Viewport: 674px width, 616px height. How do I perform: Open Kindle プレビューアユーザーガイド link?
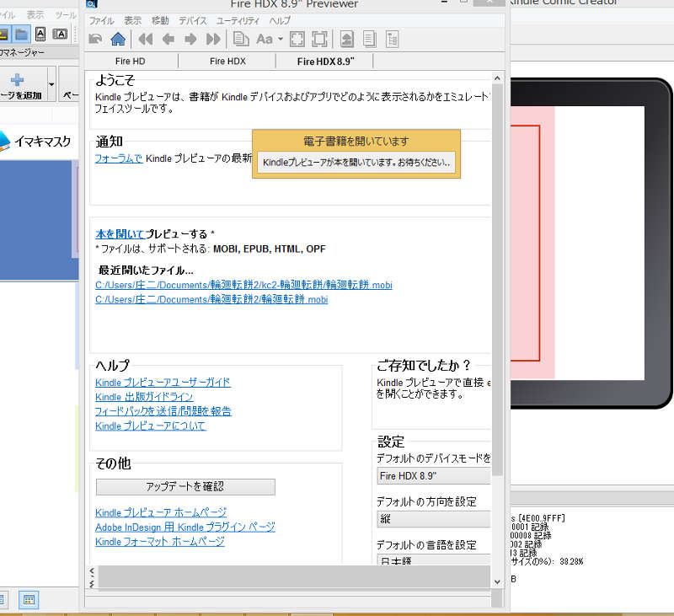(163, 383)
